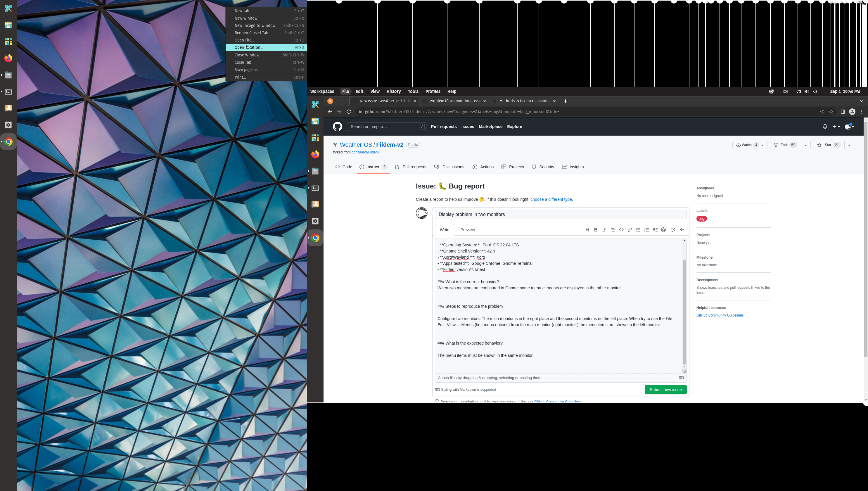Open the repository Discussions tab
This screenshot has height=491, width=868.
pyautogui.click(x=449, y=167)
